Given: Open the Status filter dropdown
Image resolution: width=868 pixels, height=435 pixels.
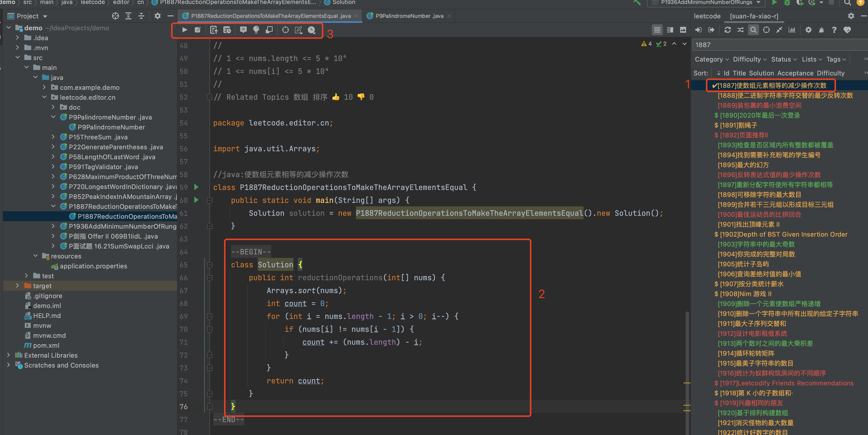Looking at the screenshot, I should coord(783,59).
